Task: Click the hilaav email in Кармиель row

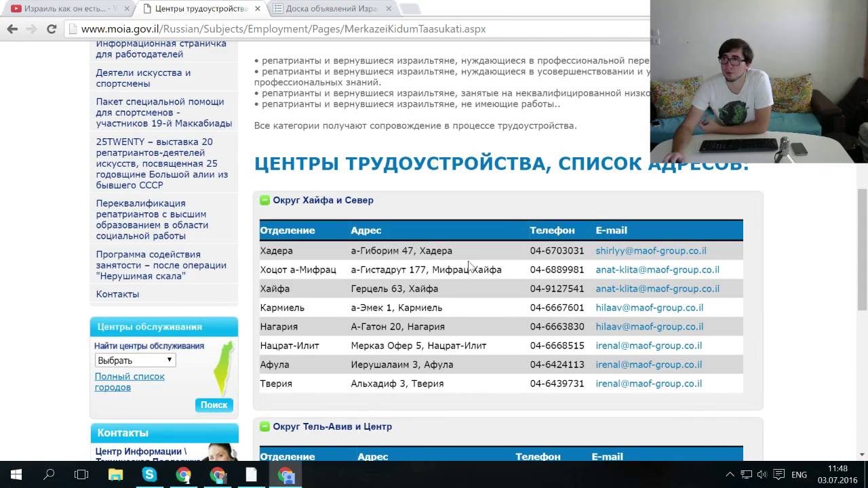Action: (649, 308)
